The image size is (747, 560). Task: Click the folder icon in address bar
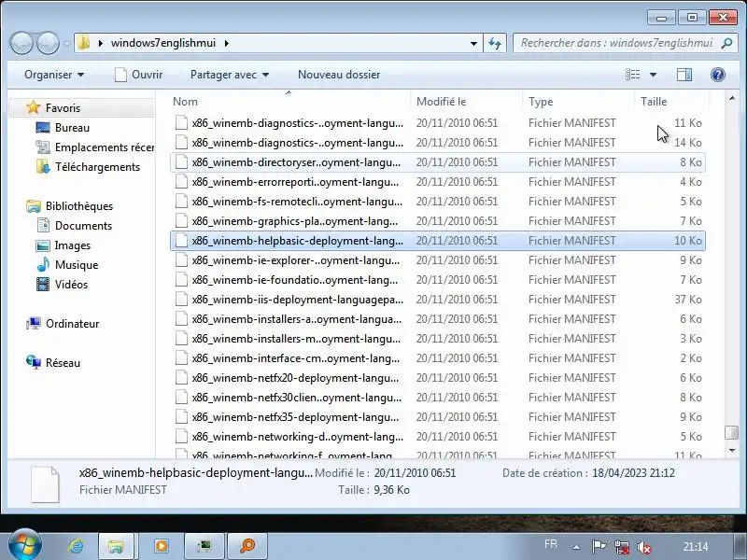coord(84,43)
